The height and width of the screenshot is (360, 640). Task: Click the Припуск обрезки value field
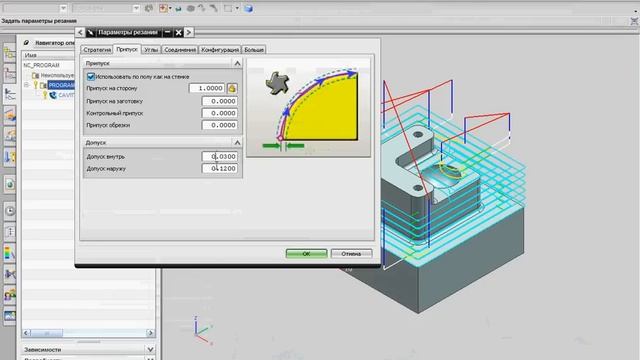tap(220, 125)
